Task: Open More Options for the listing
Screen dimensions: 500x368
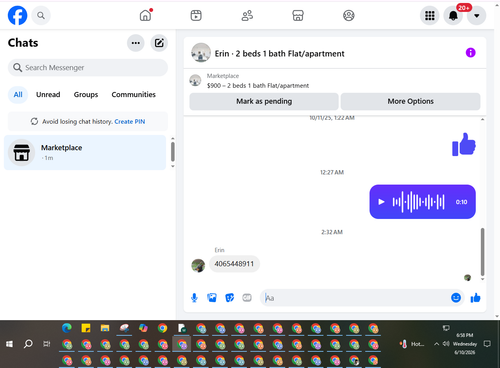Action: 410,101
